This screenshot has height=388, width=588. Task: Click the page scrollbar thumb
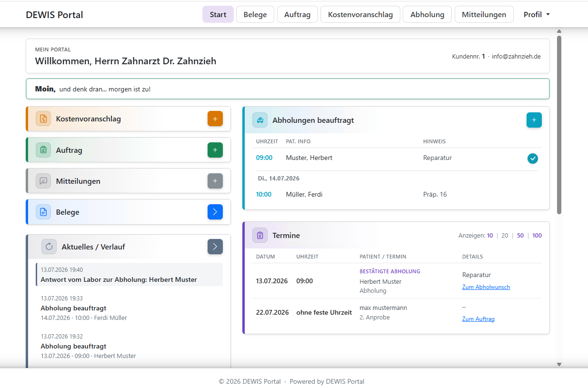pos(559,124)
